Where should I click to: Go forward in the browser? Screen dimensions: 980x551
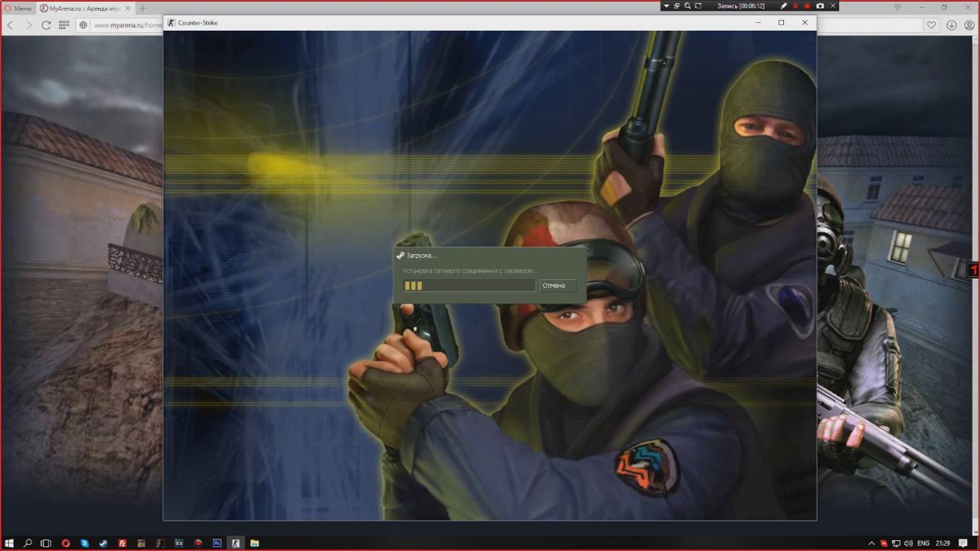pos(29,24)
